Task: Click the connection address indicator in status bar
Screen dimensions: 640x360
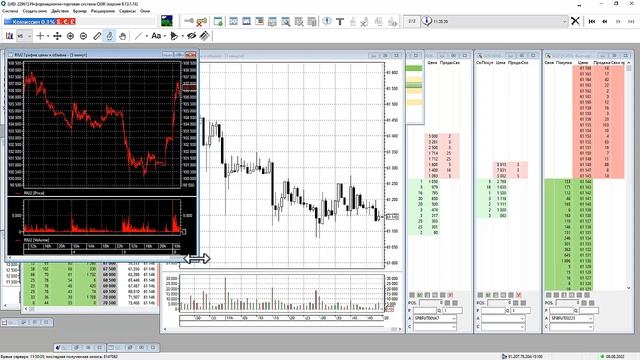Action: 522,356
